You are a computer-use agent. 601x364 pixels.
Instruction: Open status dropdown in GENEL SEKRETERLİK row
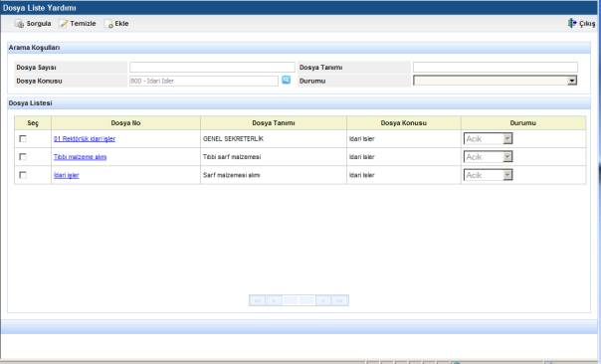[x=488, y=138]
